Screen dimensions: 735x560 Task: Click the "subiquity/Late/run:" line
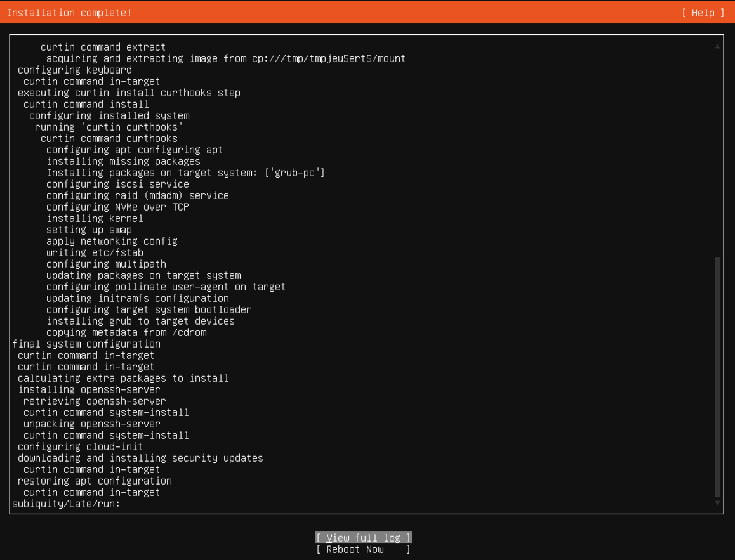66,504
